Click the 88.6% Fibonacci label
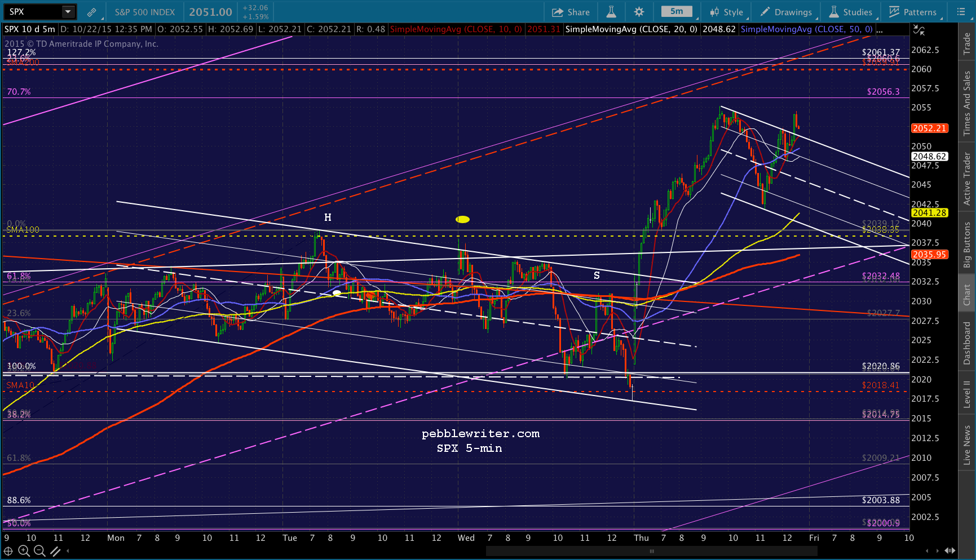The width and height of the screenshot is (976, 560). 19,500
